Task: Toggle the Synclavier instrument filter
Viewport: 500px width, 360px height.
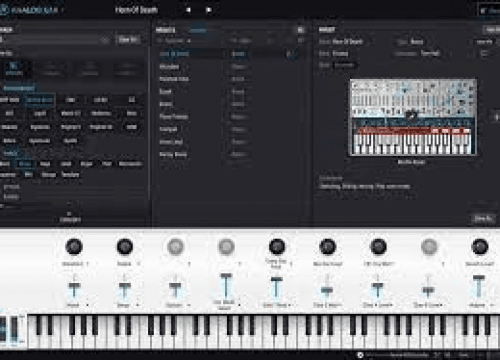Action: [x=39, y=141]
